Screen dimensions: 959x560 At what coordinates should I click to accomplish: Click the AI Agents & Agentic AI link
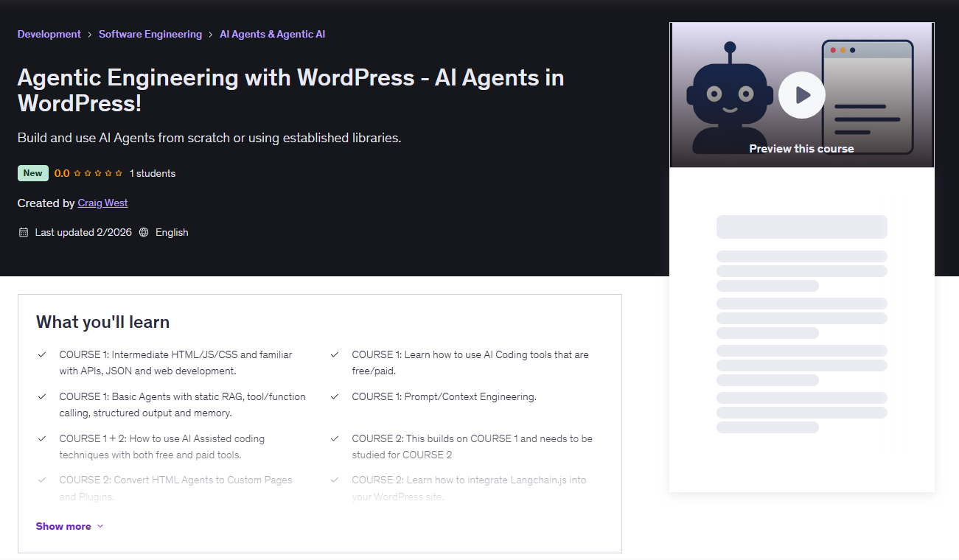point(272,33)
